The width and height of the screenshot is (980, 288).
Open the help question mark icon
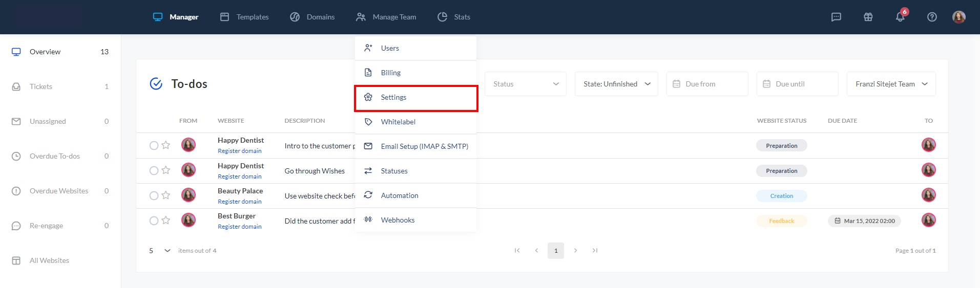pos(932,17)
